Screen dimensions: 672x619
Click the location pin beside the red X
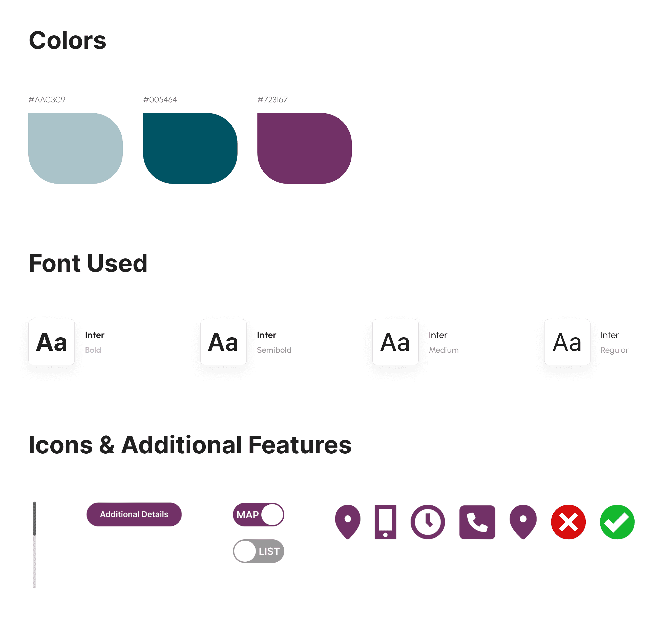523,522
